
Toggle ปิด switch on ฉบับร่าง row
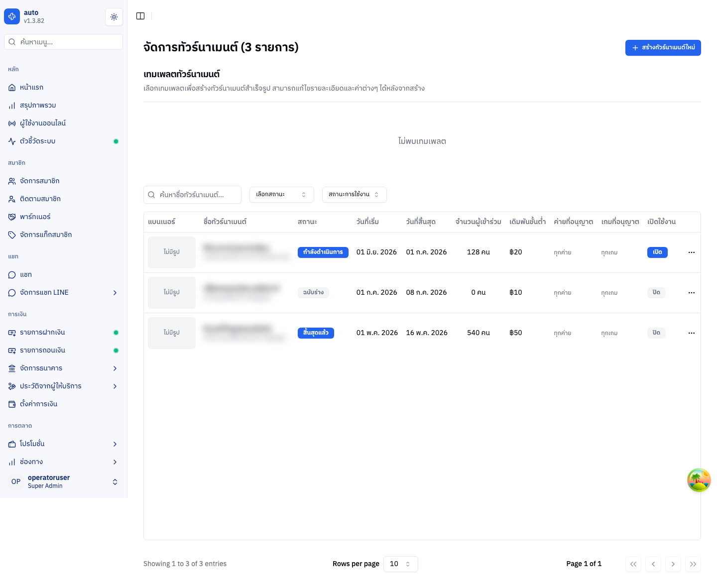[x=656, y=293]
